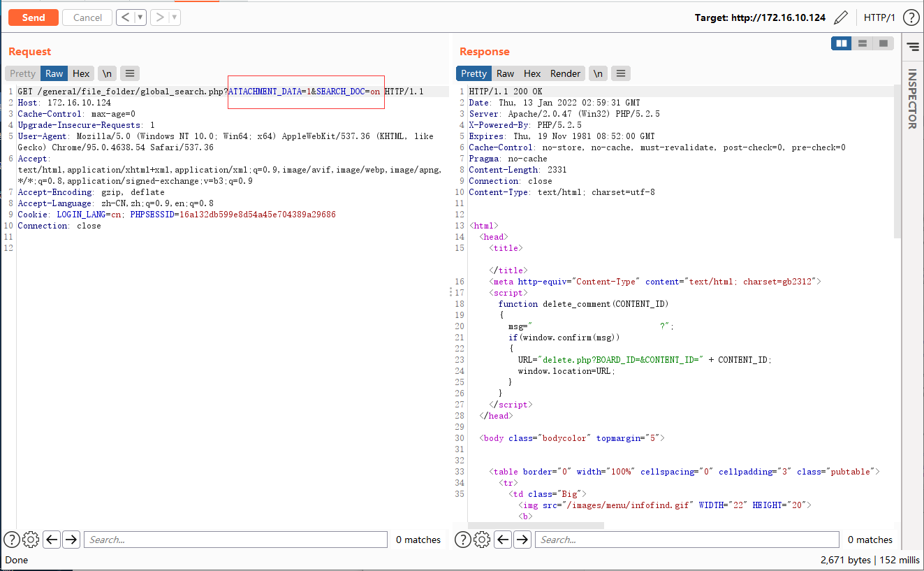Jump to next Response search match
Screen dimensions: 924x571
[522, 540]
